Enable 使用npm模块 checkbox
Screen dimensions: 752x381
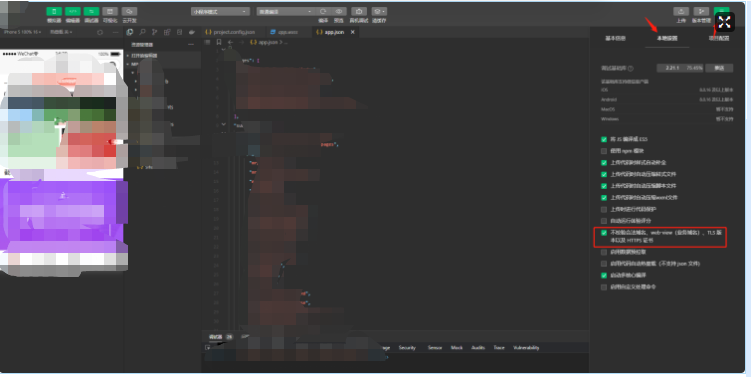point(604,151)
